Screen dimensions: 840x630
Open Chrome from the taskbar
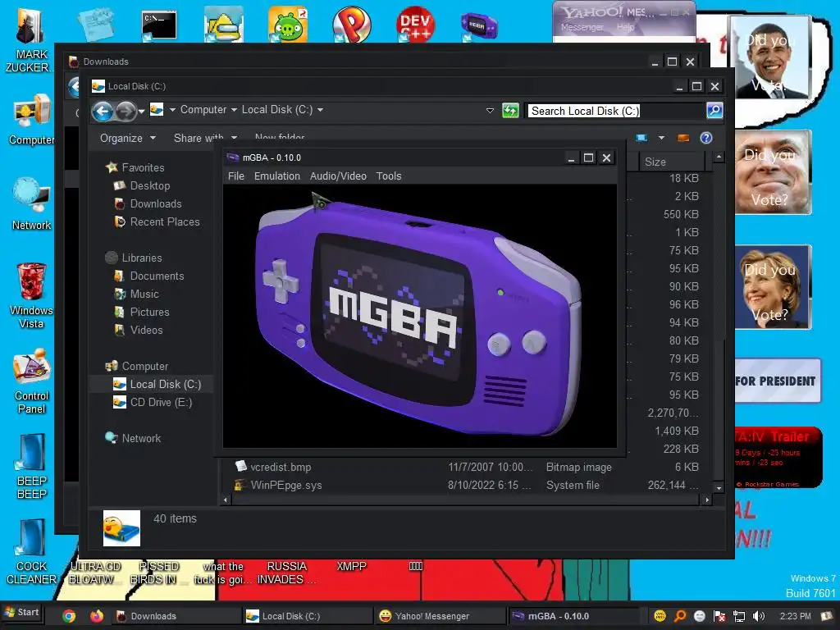[69, 616]
